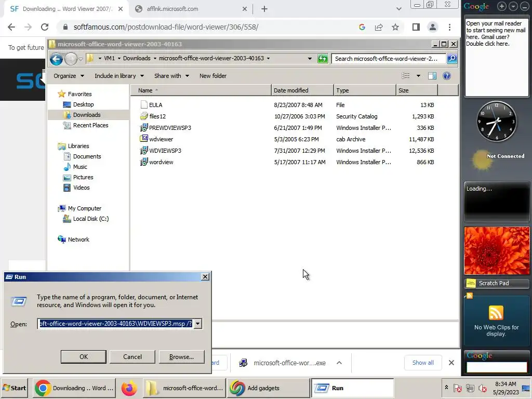Open Chrome tab search chevron

tap(398, 9)
